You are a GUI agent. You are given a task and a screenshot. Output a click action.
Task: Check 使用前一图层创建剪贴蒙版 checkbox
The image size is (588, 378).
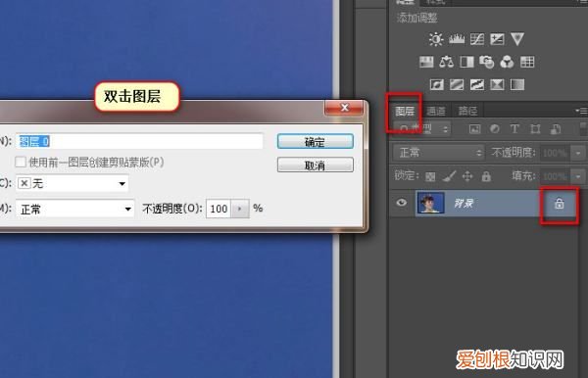click(x=21, y=163)
